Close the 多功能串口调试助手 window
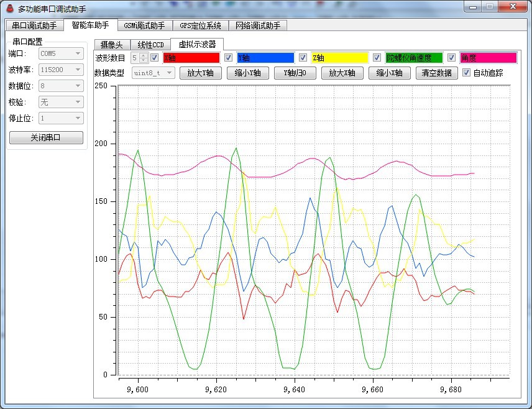 [513, 7]
